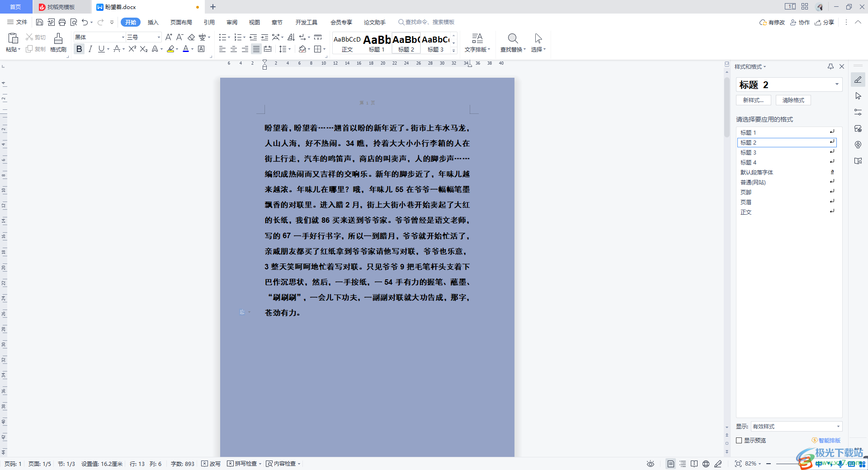Viewport: 868px width, 470px height.
Task: Click the 分享 share button
Action: (824, 22)
